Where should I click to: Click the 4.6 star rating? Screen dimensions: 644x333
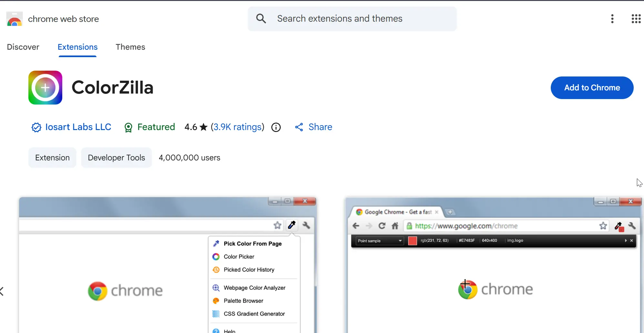pos(196,127)
